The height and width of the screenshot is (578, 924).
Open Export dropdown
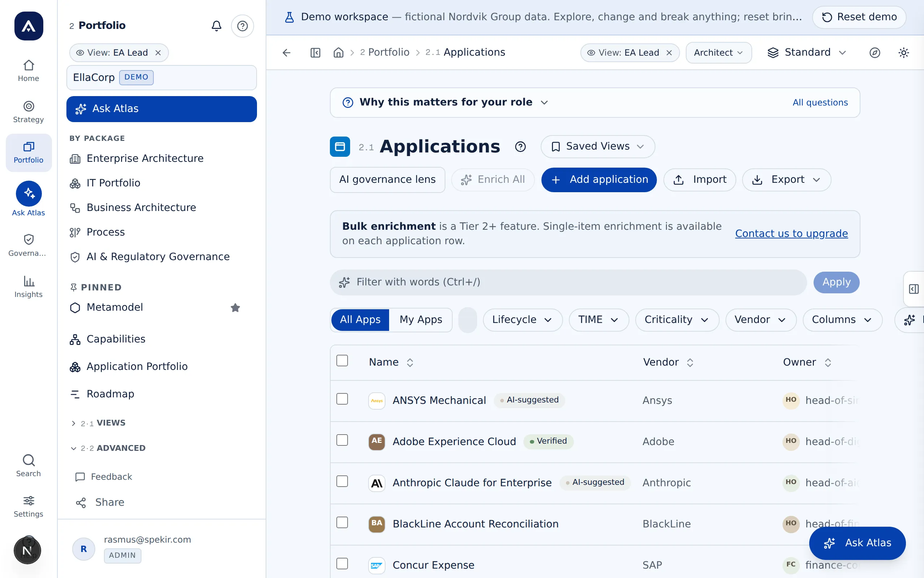pos(786,180)
